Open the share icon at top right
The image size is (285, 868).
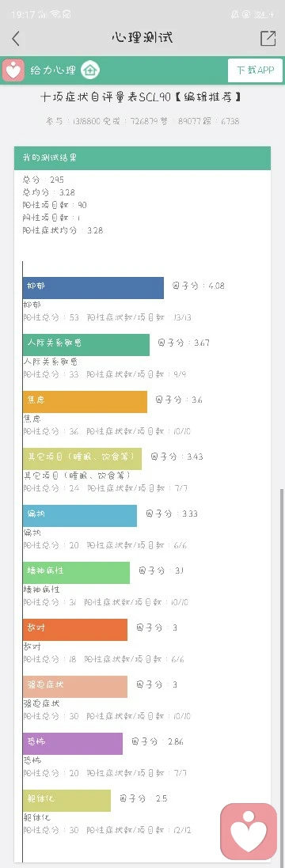(x=268, y=38)
